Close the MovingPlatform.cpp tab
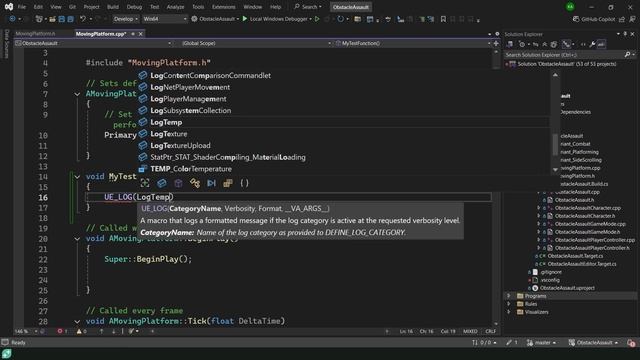Image resolution: width=640 pixels, height=360 pixels. (x=140, y=34)
